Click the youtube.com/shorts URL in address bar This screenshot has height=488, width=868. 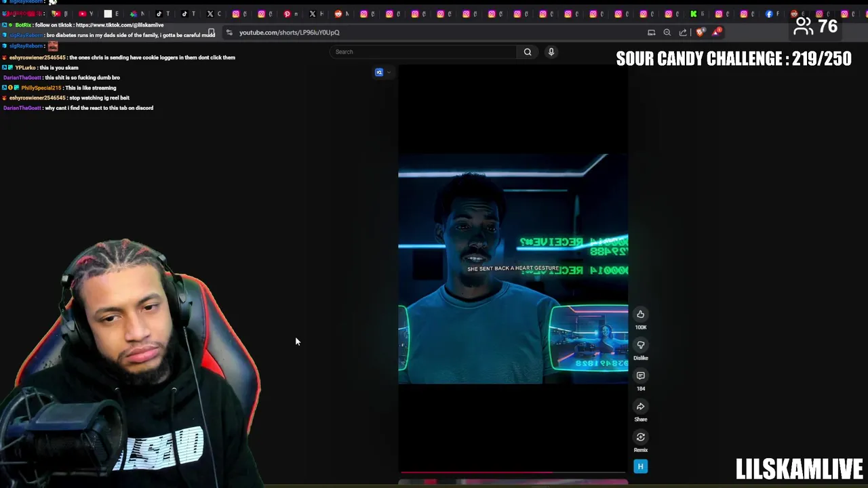click(x=290, y=33)
